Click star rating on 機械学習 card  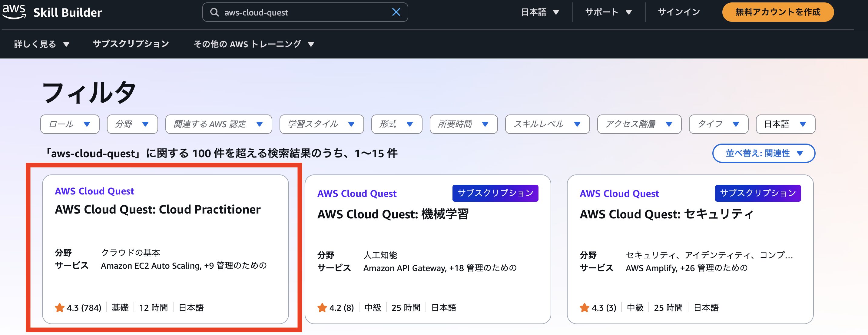click(322, 308)
